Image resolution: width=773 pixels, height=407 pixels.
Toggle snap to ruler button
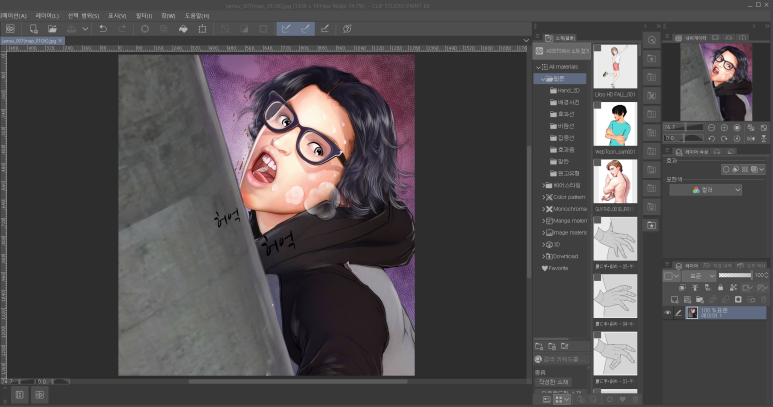pyautogui.click(x=286, y=29)
